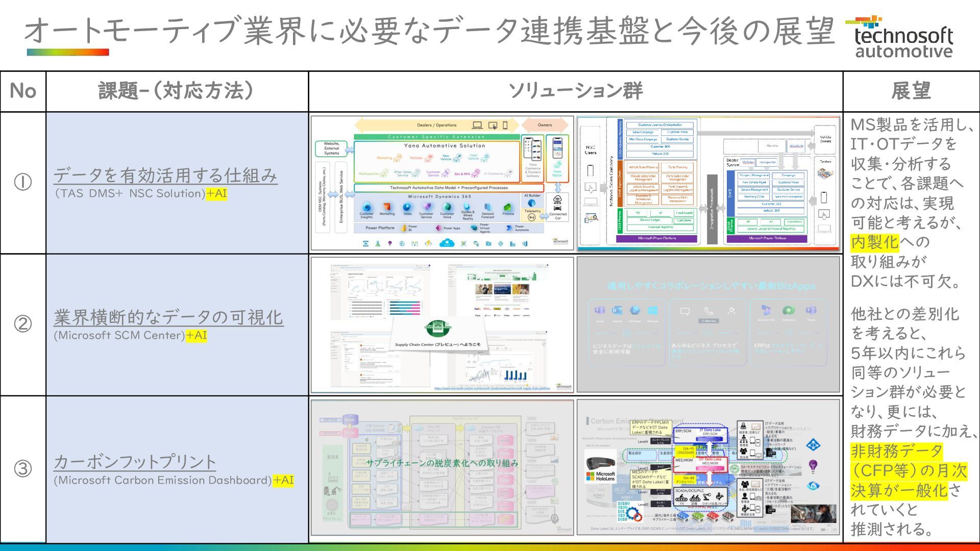Click the Microsoft Dynamics 365 heading
980x551 pixels.
coord(439,196)
